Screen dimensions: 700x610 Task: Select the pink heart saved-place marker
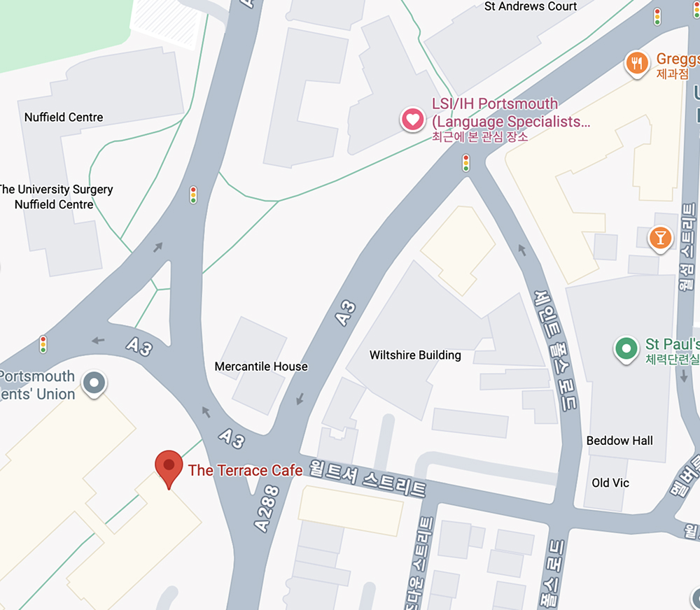coord(412,120)
